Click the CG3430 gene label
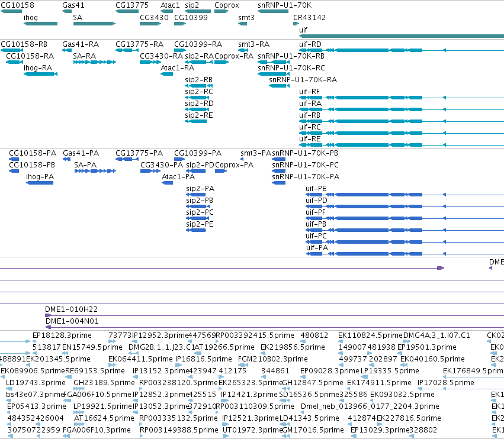The width and height of the screenshot is (504, 439). pyautogui.click(x=155, y=18)
